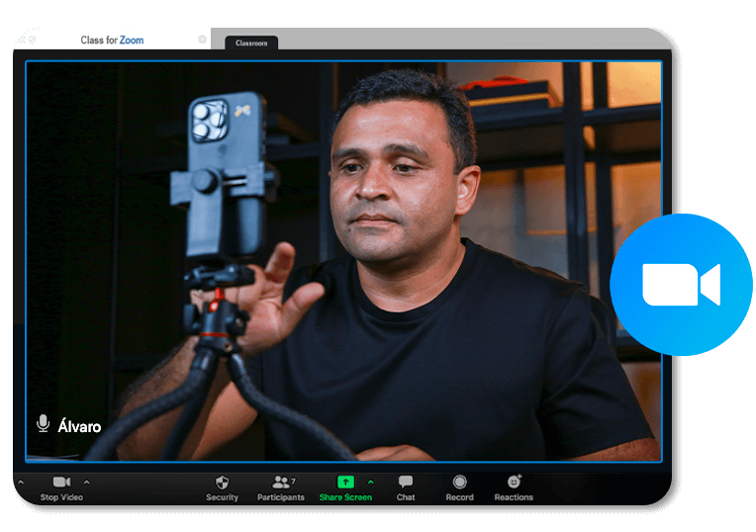Click the microphone icon beside Álvaro
The width and height of the screenshot is (756, 532).
[43, 423]
